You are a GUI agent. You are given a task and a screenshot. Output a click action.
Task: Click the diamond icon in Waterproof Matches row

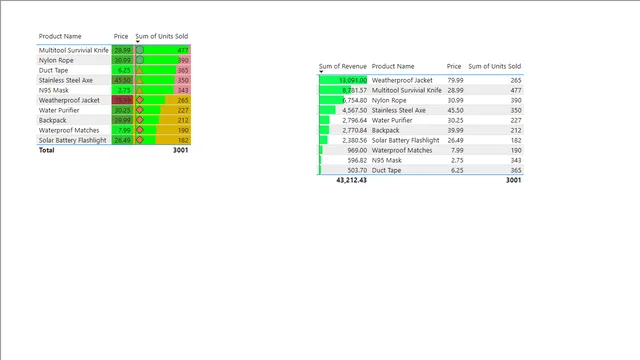[x=140, y=130]
